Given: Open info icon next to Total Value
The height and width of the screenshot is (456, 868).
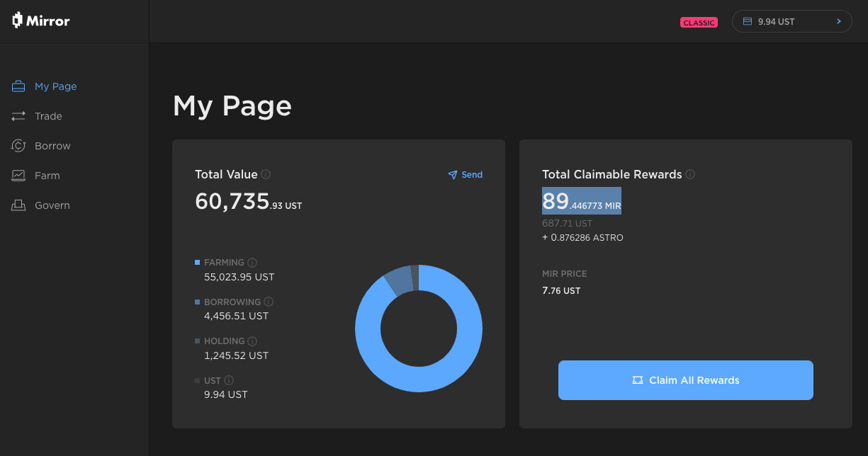Looking at the screenshot, I should (x=266, y=174).
